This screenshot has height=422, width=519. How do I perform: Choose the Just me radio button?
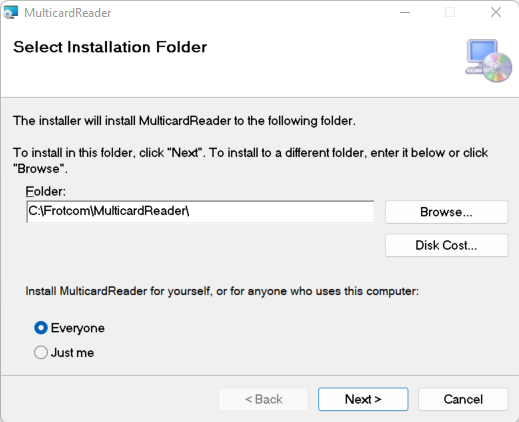[41, 352]
